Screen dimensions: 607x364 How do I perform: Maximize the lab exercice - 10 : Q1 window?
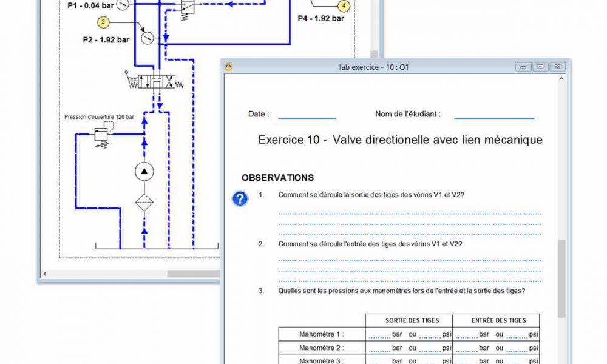pos(540,67)
